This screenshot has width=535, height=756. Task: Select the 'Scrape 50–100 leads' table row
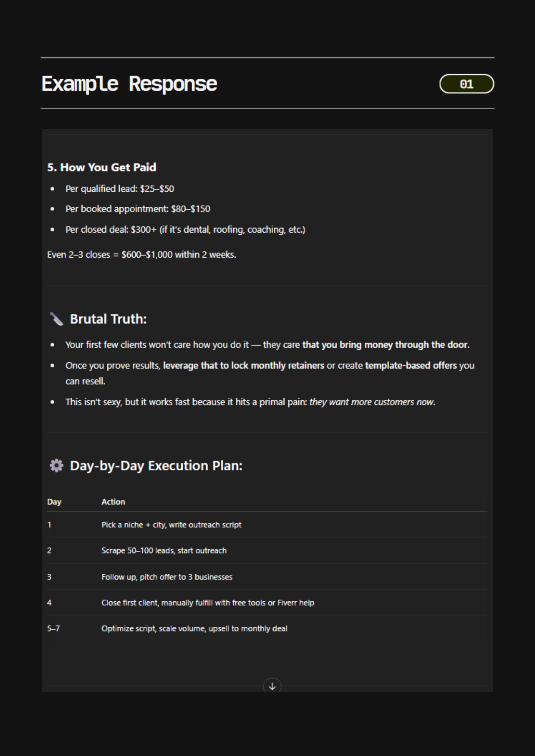coord(267,551)
